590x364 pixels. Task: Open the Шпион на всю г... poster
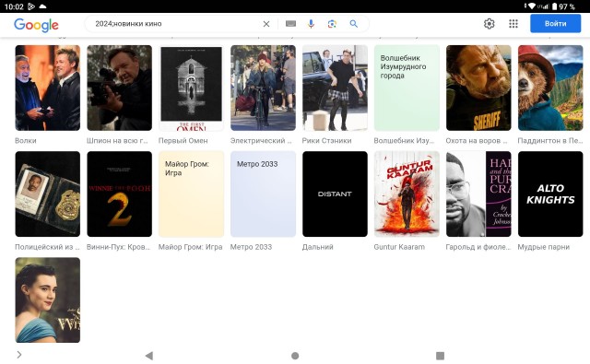(119, 88)
